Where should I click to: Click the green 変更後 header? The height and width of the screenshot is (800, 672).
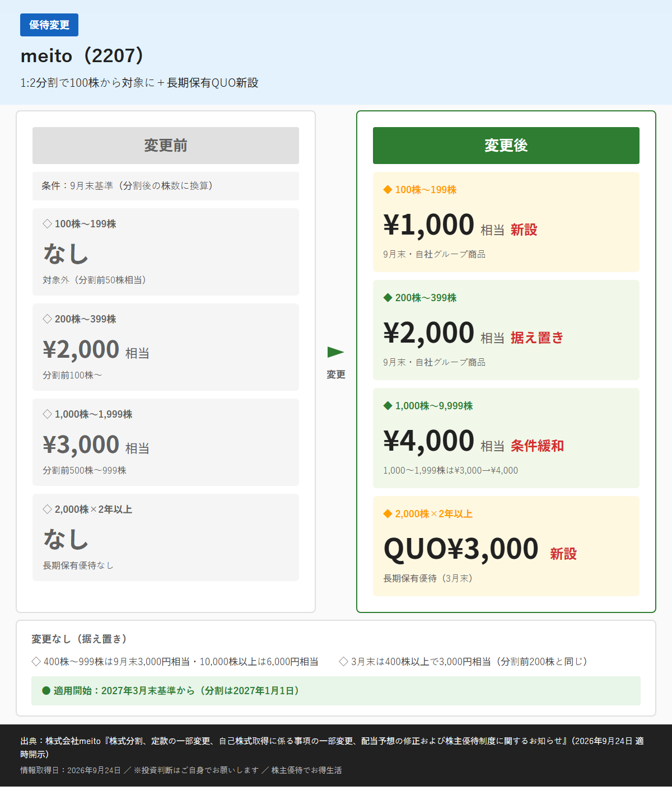[x=506, y=146]
